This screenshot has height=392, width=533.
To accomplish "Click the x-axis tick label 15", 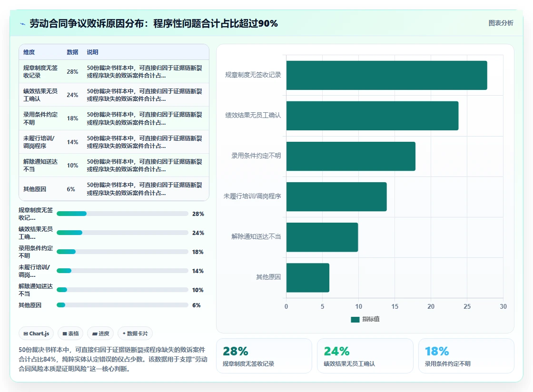I will [x=395, y=306].
